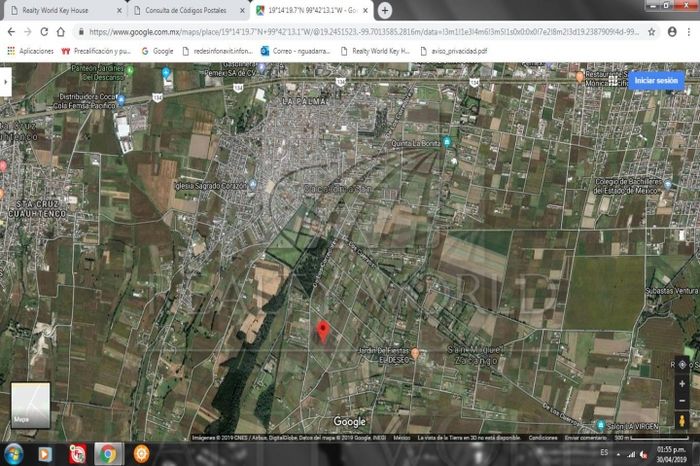700x466 pixels.
Task: Switch to the Mapa view thumbnail
Action: pos(30,405)
